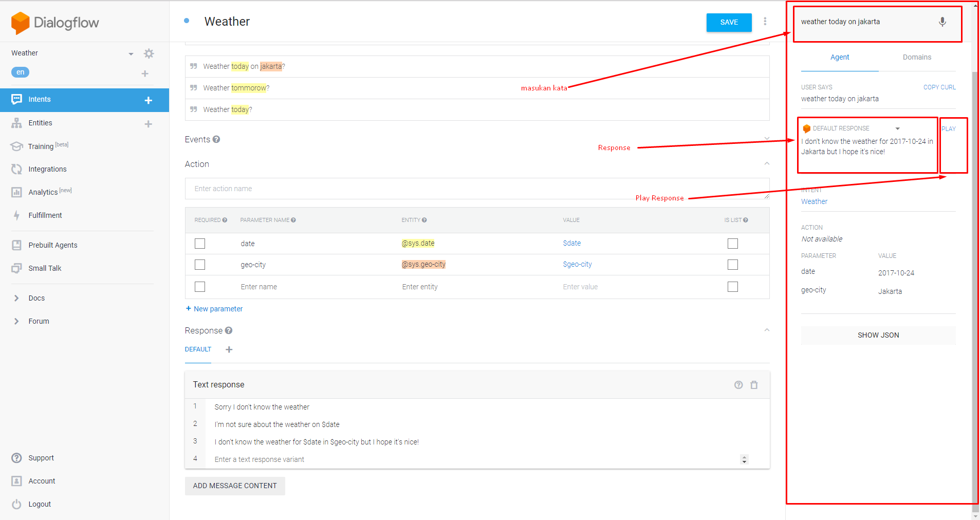Create new entity with plus icon

click(x=149, y=124)
